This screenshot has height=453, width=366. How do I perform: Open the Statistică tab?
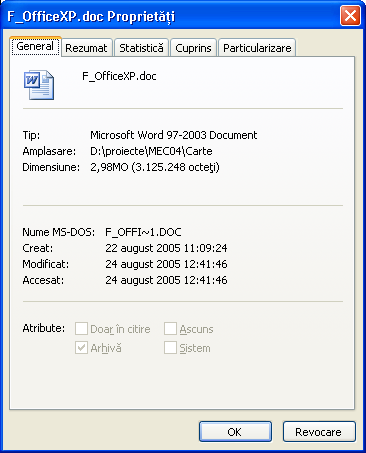(141, 48)
